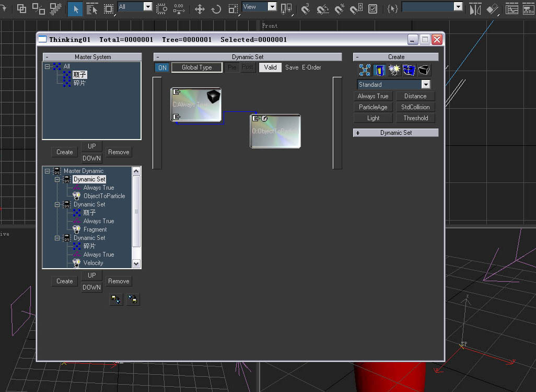The width and height of the screenshot is (536, 392).
Task: Choose the black cube Conditions icon in Create
Action: [x=424, y=70]
